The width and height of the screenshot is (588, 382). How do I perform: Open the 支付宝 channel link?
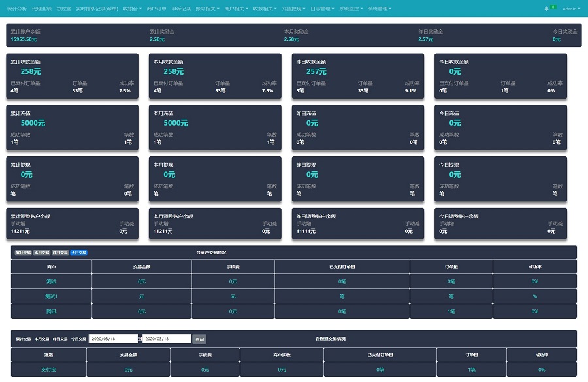(x=49, y=370)
